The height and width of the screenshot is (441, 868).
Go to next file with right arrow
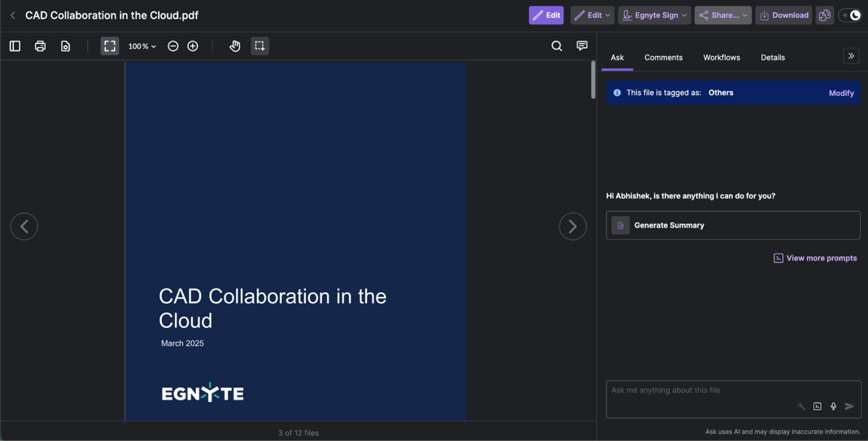point(573,226)
